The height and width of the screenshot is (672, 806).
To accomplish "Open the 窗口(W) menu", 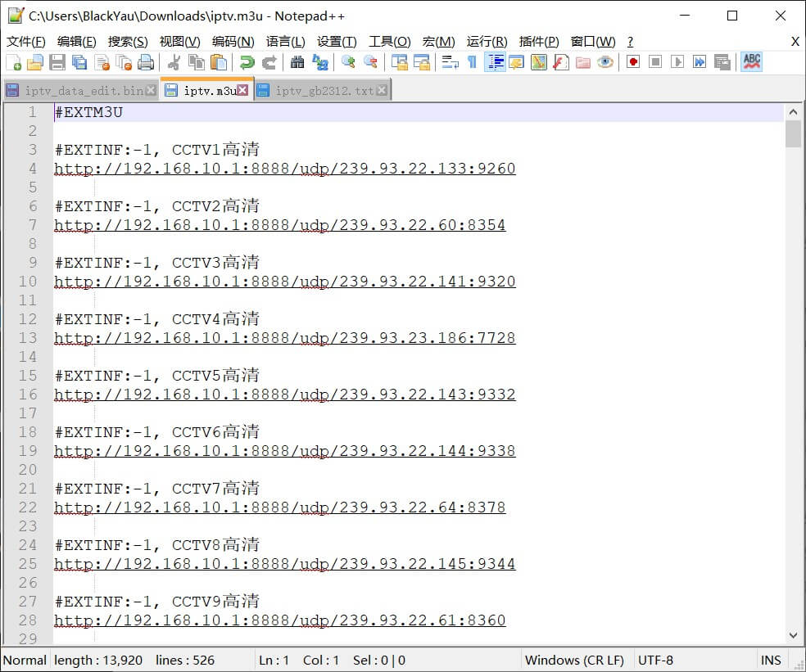I will [593, 42].
